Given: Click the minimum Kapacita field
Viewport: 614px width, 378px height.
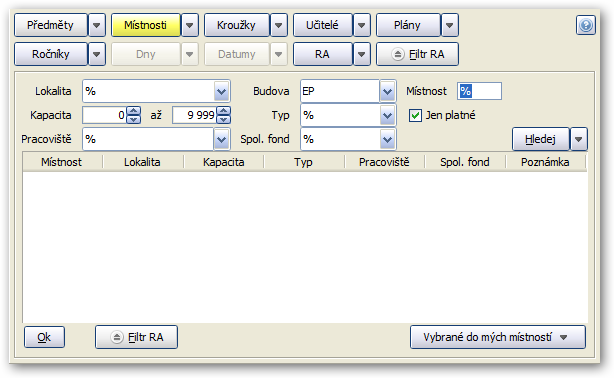Looking at the screenshot, I should [x=104, y=115].
